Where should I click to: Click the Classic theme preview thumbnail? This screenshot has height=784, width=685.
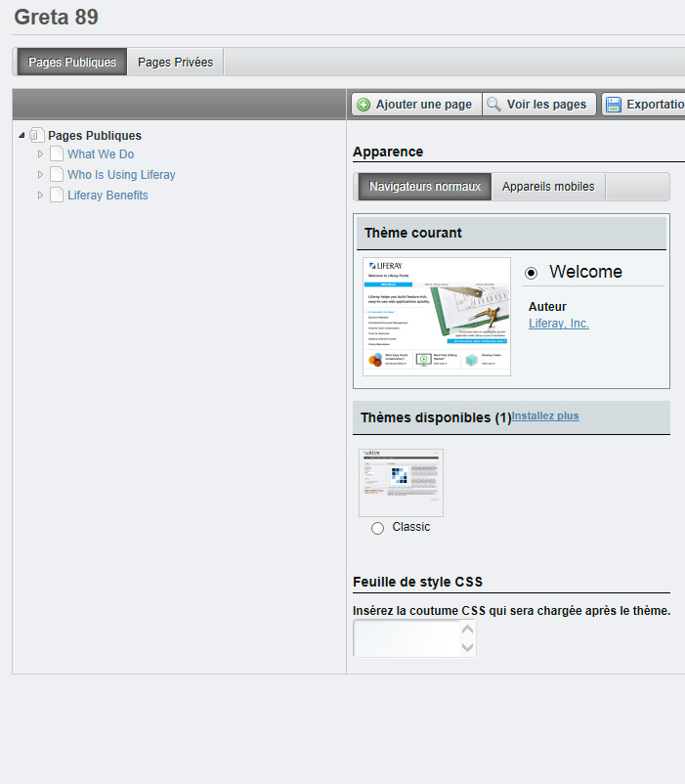(401, 483)
